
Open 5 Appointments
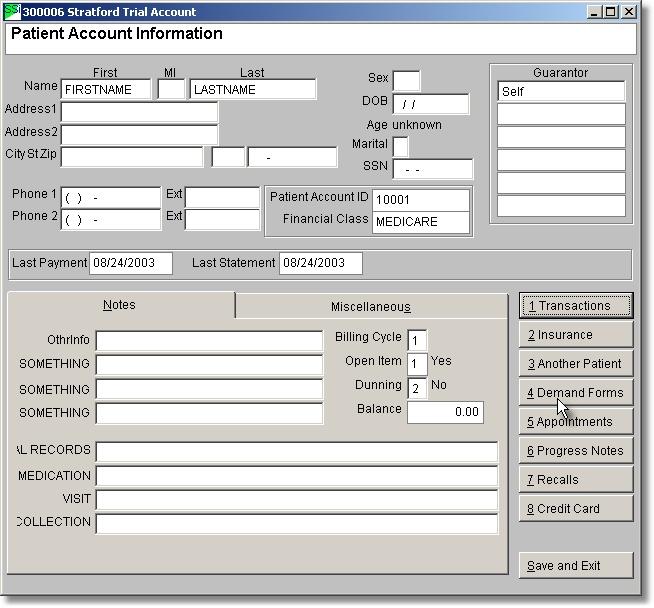(x=576, y=422)
